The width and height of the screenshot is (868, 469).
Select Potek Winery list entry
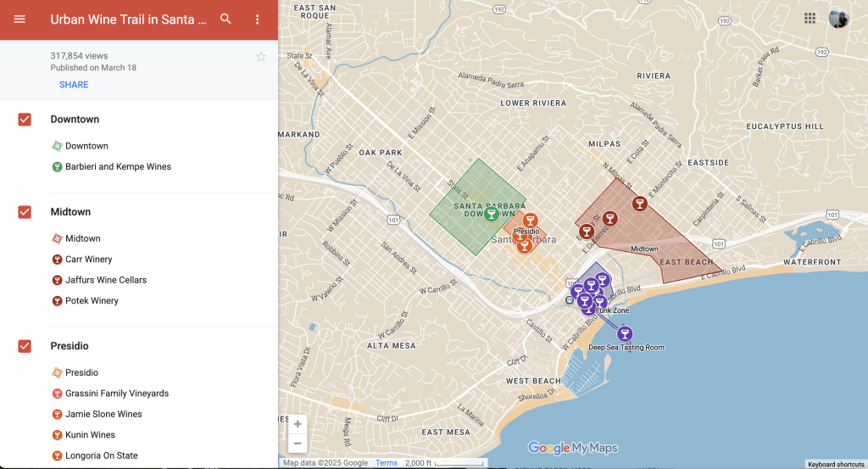(x=92, y=301)
